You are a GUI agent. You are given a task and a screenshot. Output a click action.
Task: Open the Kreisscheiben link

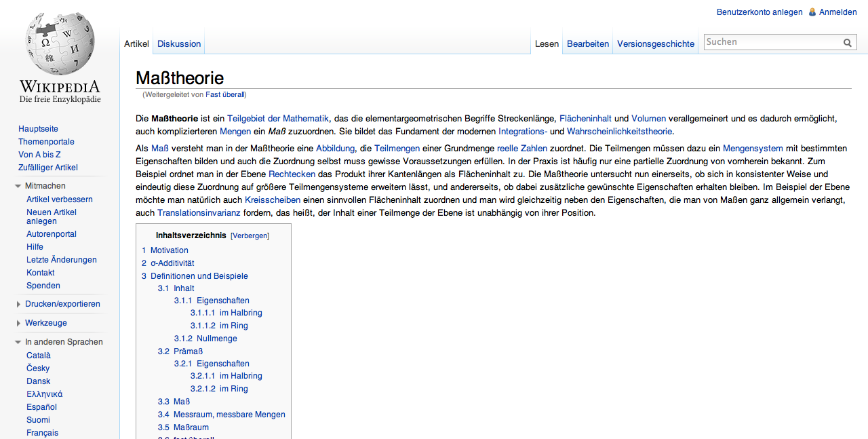point(273,199)
